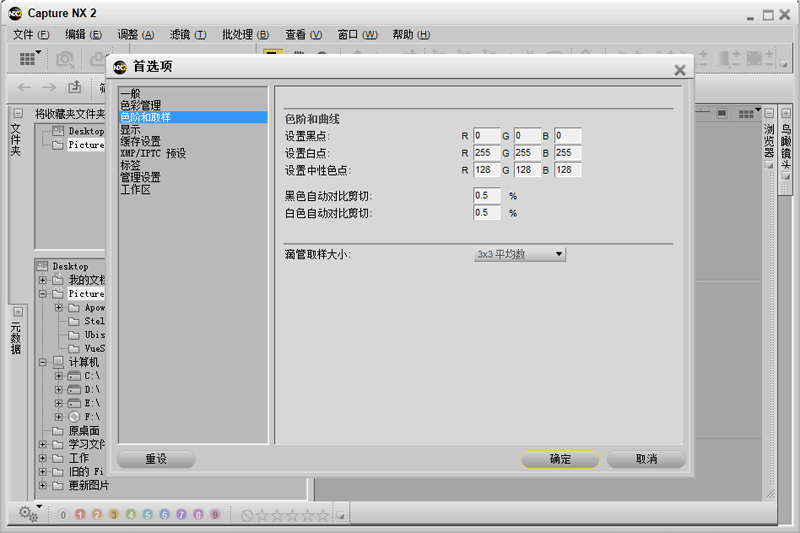Open the Adjust menu

(136, 35)
